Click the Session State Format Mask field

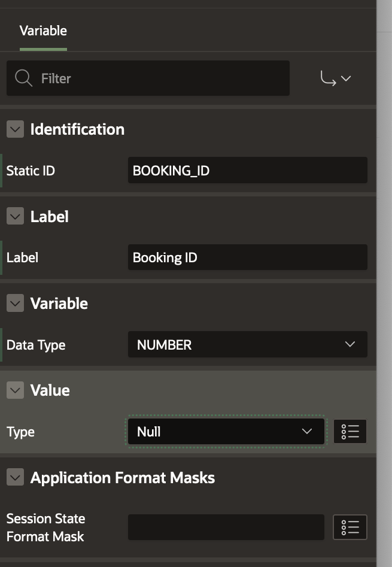pos(226,527)
